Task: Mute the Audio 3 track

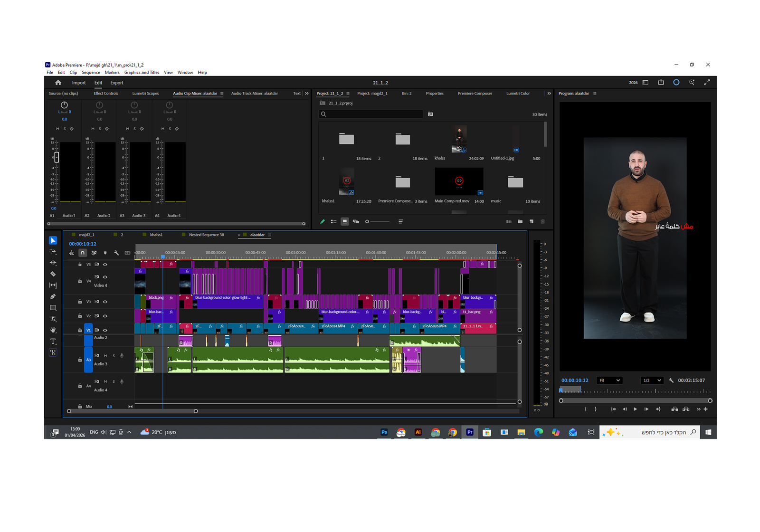Action: pyautogui.click(x=105, y=355)
